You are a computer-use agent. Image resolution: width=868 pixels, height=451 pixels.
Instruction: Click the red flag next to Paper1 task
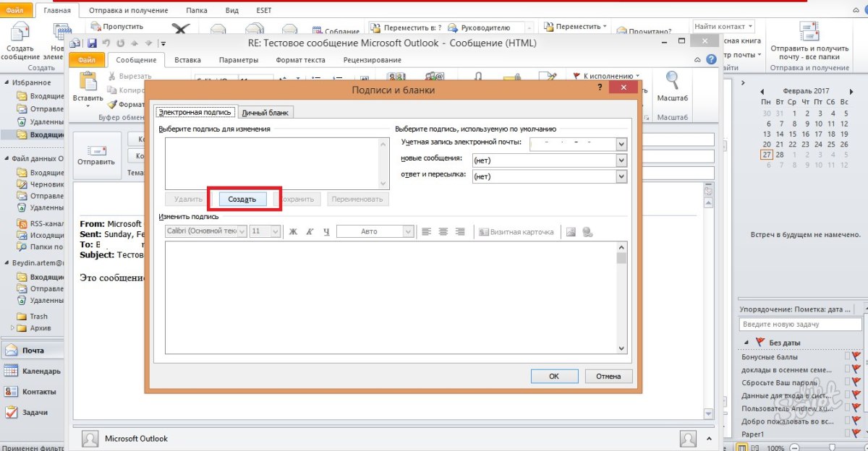[856, 434]
